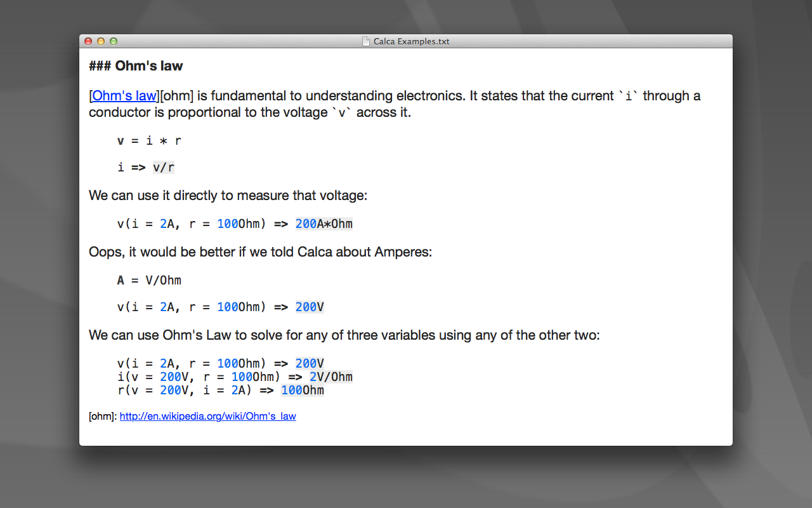Click the line starting 'i(v = 200V'
812x508 pixels.
click(235, 377)
